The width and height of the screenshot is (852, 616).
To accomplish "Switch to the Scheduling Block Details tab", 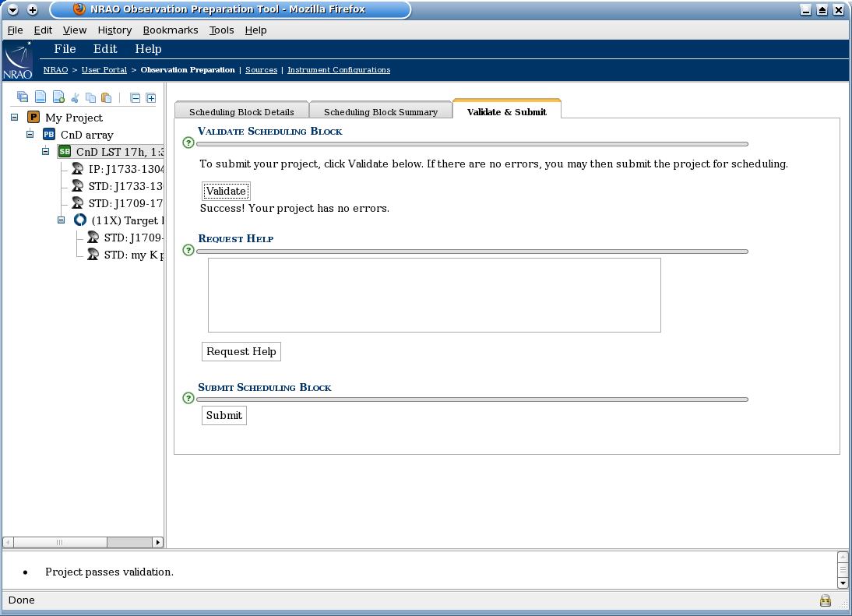I will point(241,110).
